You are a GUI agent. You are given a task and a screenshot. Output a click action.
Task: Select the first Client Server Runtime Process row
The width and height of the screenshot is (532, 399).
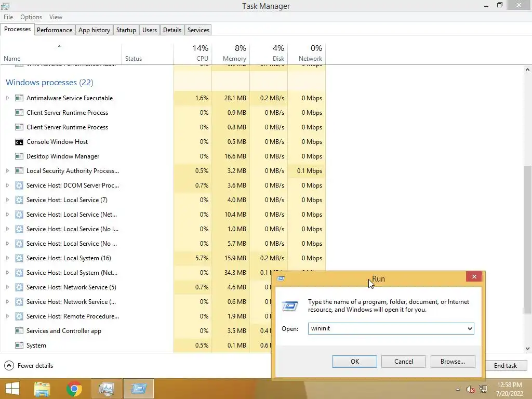(x=163, y=113)
